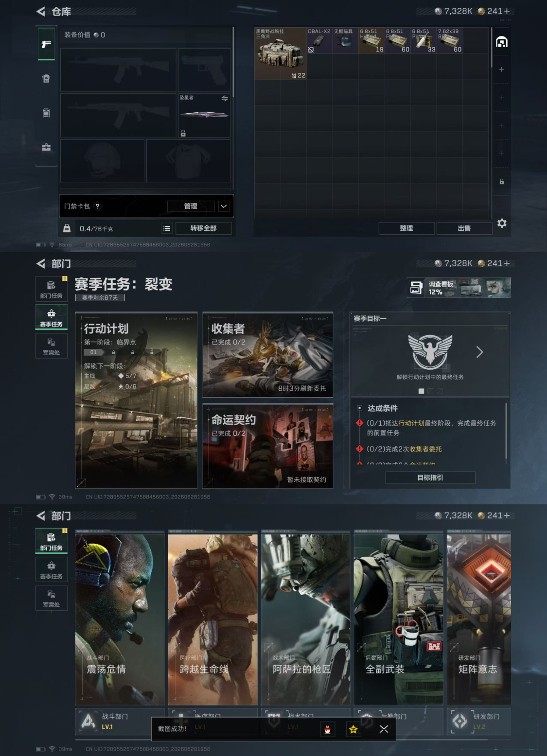Dismiss the 截图成功 toast with the X

coord(384,729)
